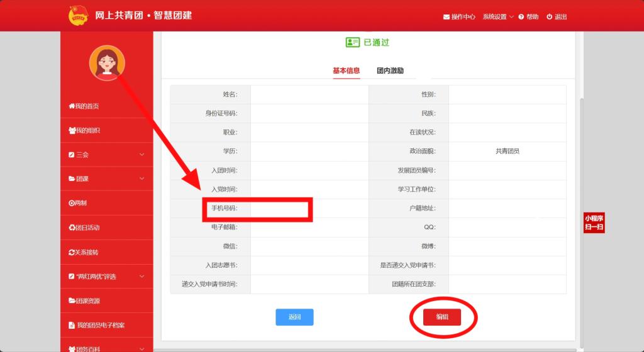Click the 帮助 question mark icon

tap(521, 17)
